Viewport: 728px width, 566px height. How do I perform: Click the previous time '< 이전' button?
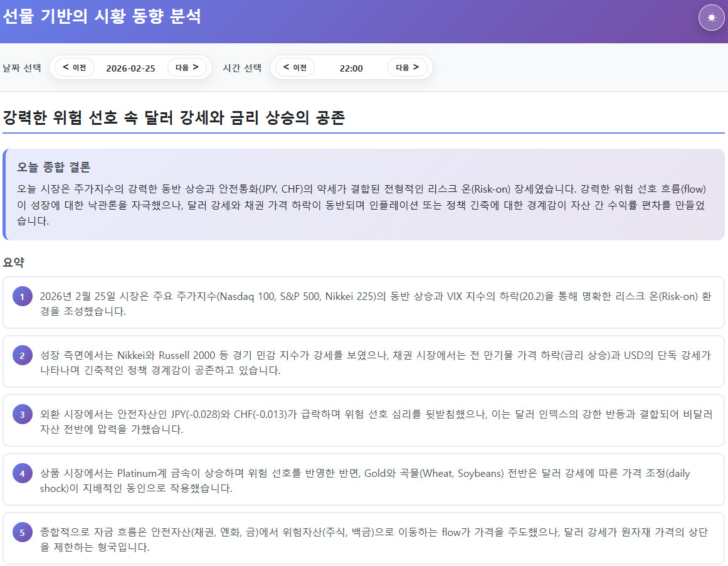coord(295,67)
